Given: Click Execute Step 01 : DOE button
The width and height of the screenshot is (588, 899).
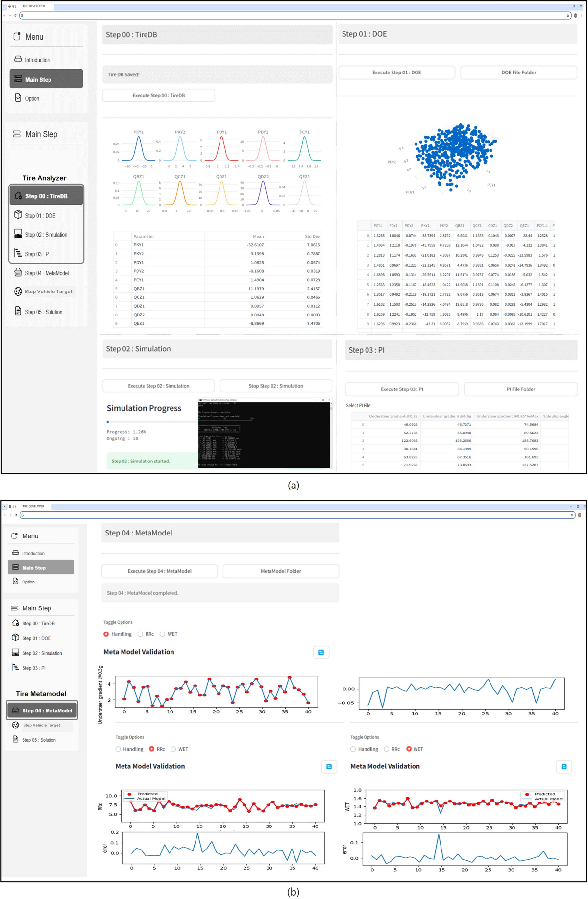Looking at the screenshot, I should (397, 73).
